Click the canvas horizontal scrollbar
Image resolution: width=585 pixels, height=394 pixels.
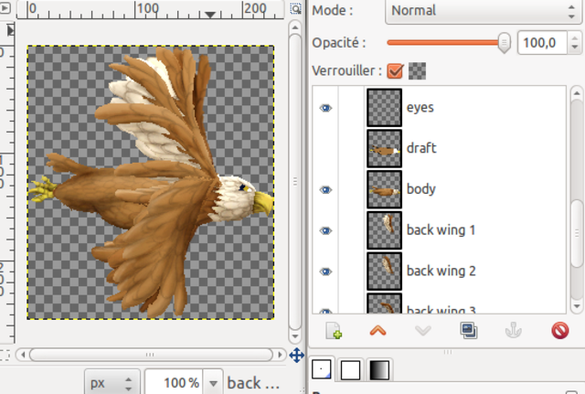pyautogui.click(x=151, y=354)
